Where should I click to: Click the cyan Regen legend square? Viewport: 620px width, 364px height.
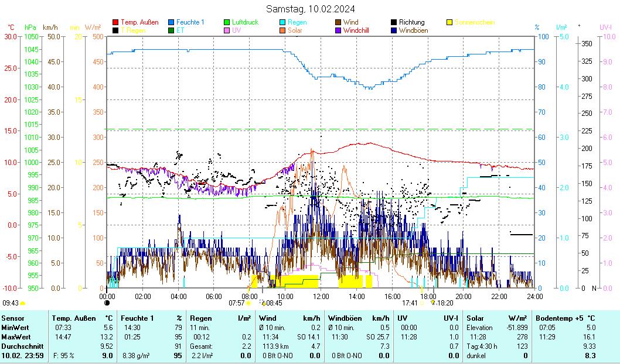282,22
